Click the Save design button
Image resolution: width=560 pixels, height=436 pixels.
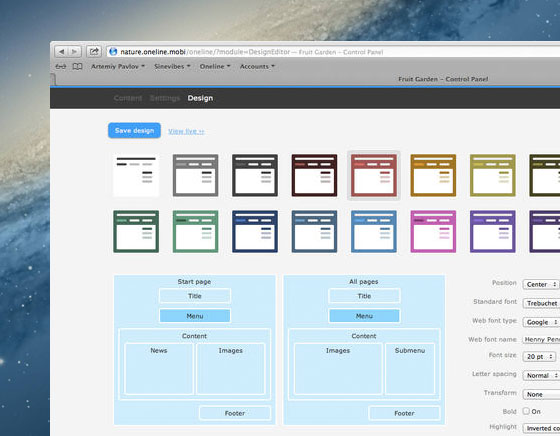point(134,131)
